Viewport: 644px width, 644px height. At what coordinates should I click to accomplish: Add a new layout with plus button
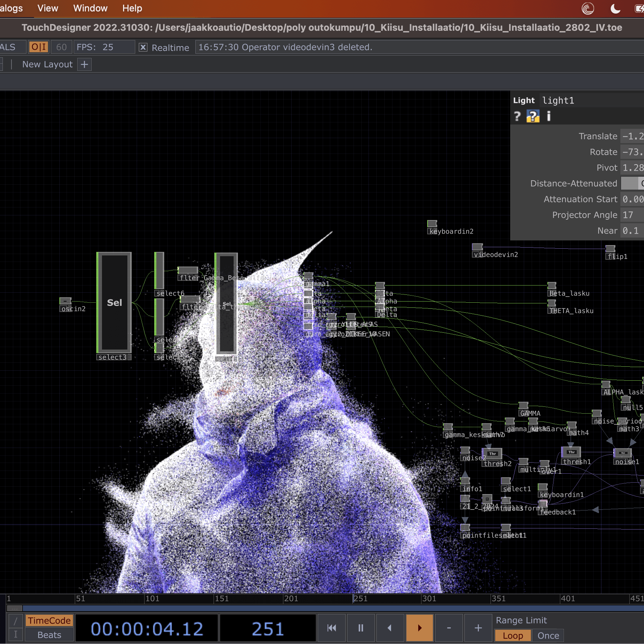pos(84,64)
